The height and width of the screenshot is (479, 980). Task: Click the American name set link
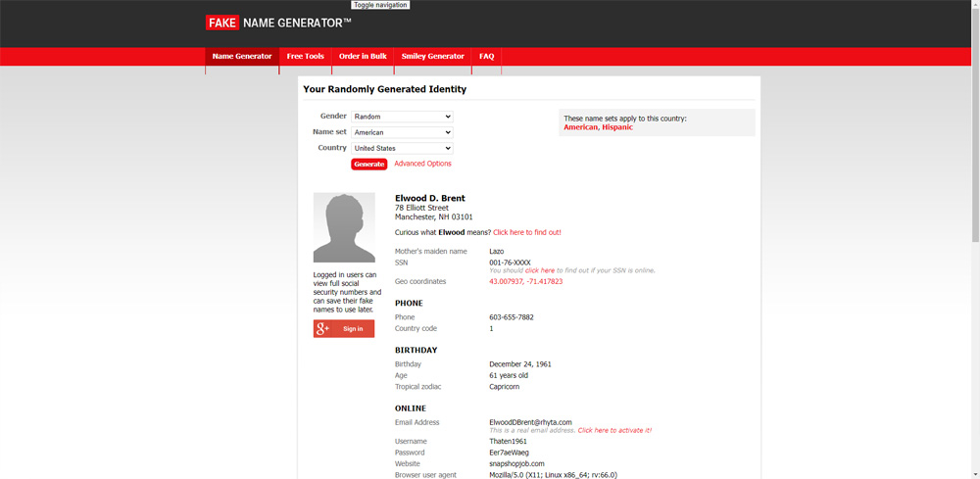(x=580, y=127)
